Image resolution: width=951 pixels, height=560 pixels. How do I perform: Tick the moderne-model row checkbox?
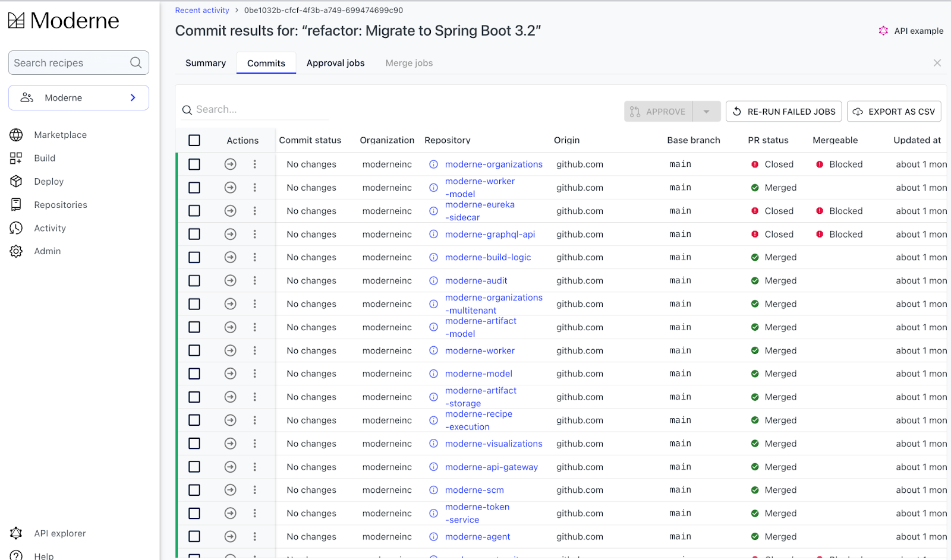point(194,374)
